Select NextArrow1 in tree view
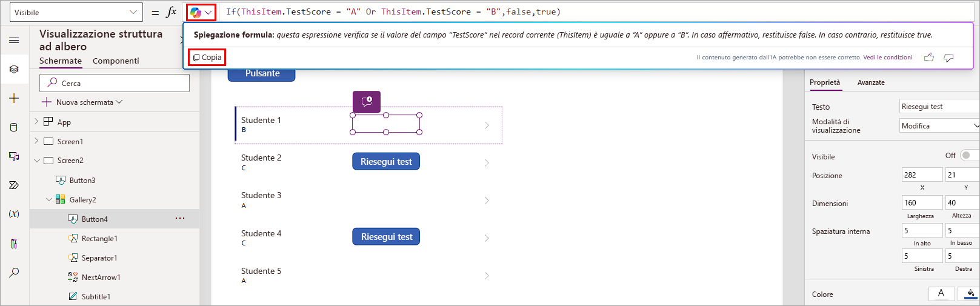The image size is (980, 306). point(101,277)
